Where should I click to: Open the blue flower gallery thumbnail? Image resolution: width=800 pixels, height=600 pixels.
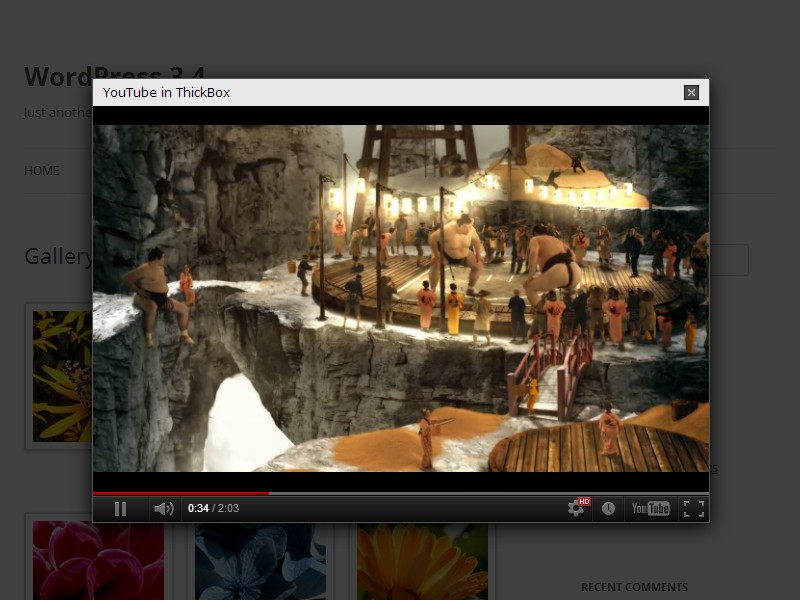click(260, 562)
